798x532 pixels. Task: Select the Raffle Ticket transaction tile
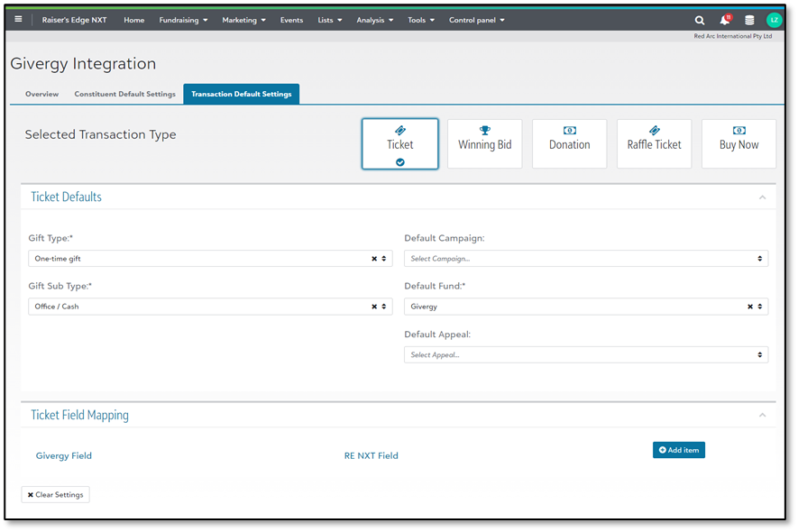coord(654,142)
